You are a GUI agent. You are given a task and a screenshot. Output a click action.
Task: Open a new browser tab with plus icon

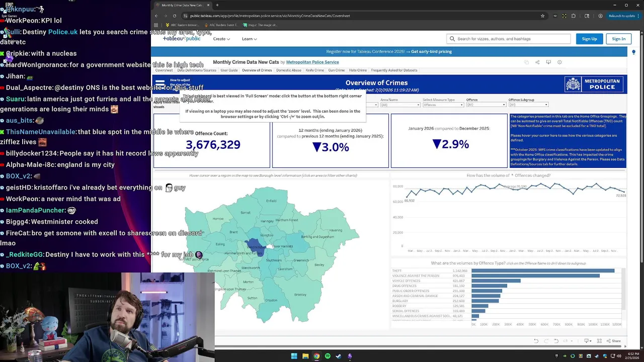point(217,5)
